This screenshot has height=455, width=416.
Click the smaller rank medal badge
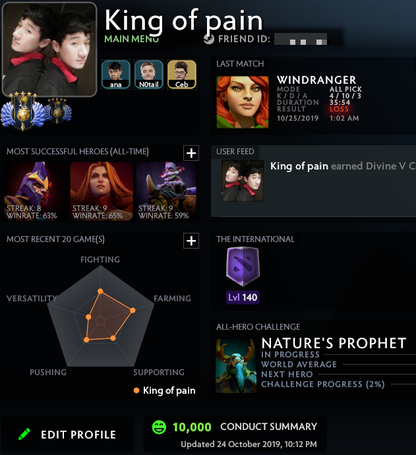pos(58,111)
